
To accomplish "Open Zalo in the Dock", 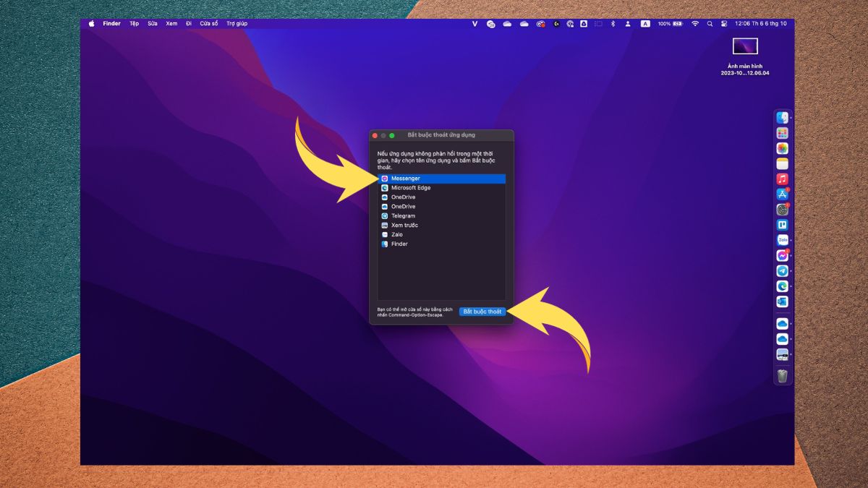I will 782,240.
